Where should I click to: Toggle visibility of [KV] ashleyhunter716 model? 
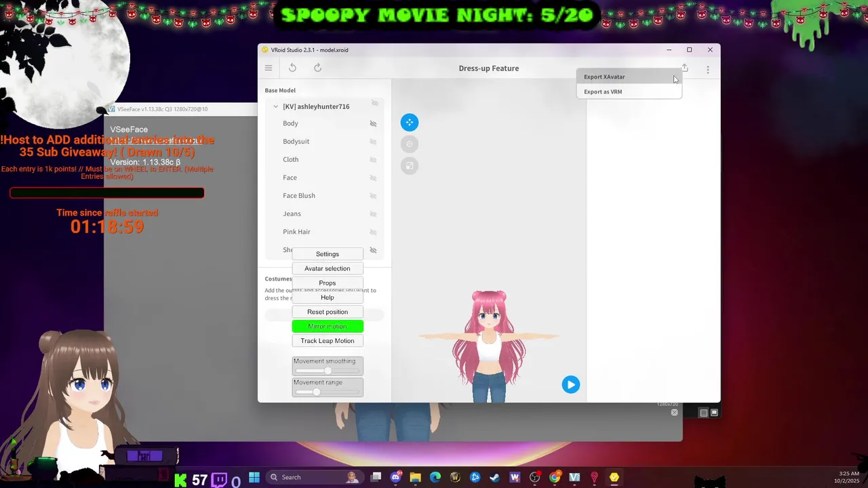pyautogui.click(x=374, y=104)
